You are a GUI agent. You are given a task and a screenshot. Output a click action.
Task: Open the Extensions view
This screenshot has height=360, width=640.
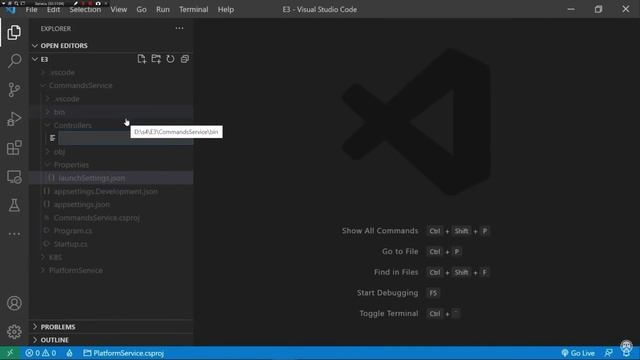tap(14, 148)
